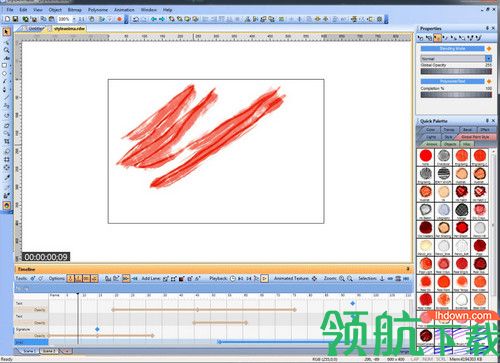The width and height of the screenshot is (500, 363).
Task: Click the orange diamond beside Blending Mode
Action: tap(489, 49)
